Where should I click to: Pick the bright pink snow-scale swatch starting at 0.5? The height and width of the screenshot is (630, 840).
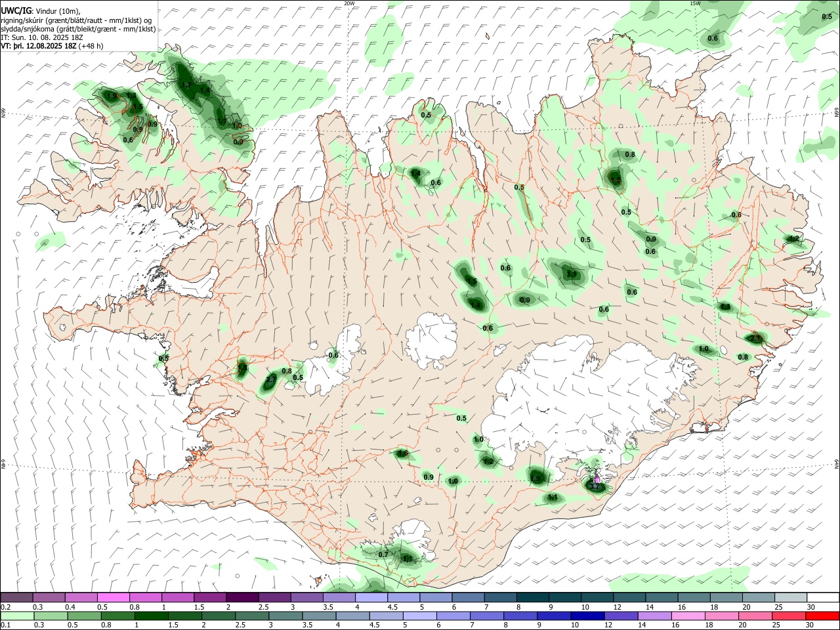(113, 597)
